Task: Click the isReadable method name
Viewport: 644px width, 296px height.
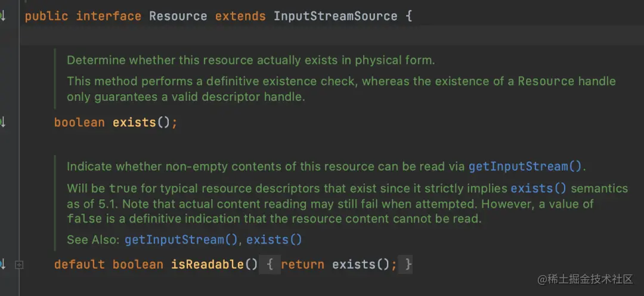Action: pos(207,264)
